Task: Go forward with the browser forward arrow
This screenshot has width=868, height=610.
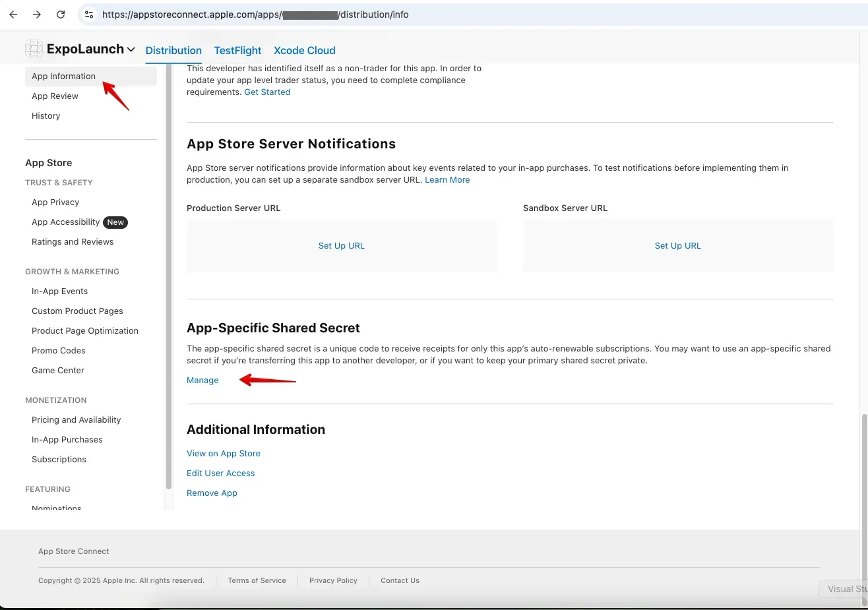Action: 37,15
